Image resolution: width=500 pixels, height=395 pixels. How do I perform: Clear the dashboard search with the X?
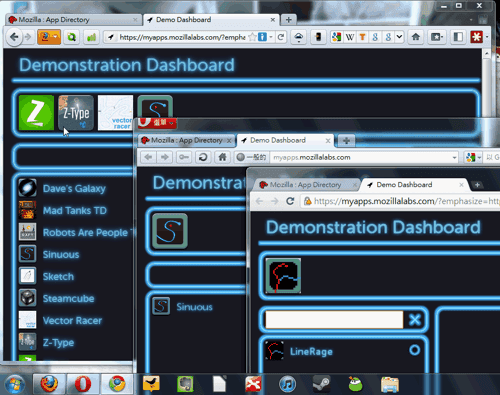415,320
